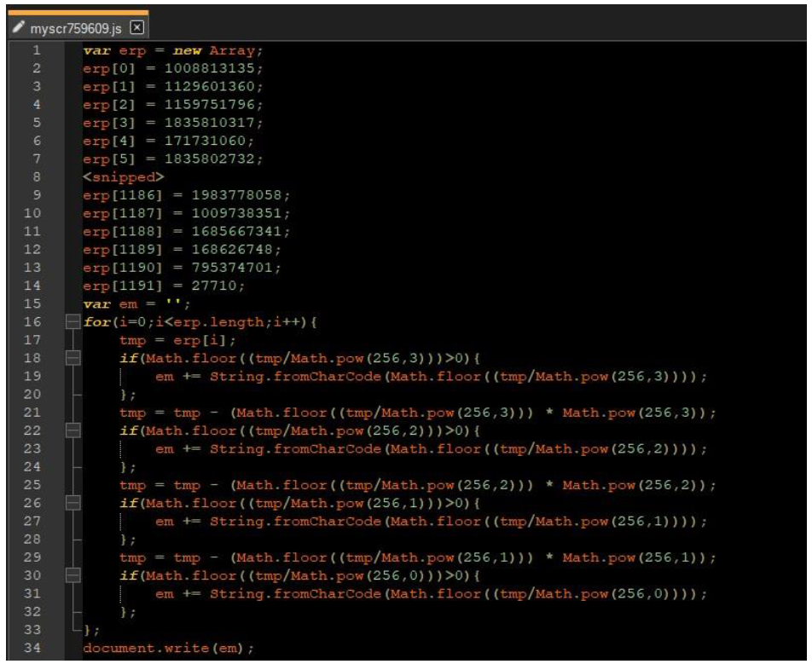
Task: Click line number 34 in the gutter
Action: tap(37, 648)
